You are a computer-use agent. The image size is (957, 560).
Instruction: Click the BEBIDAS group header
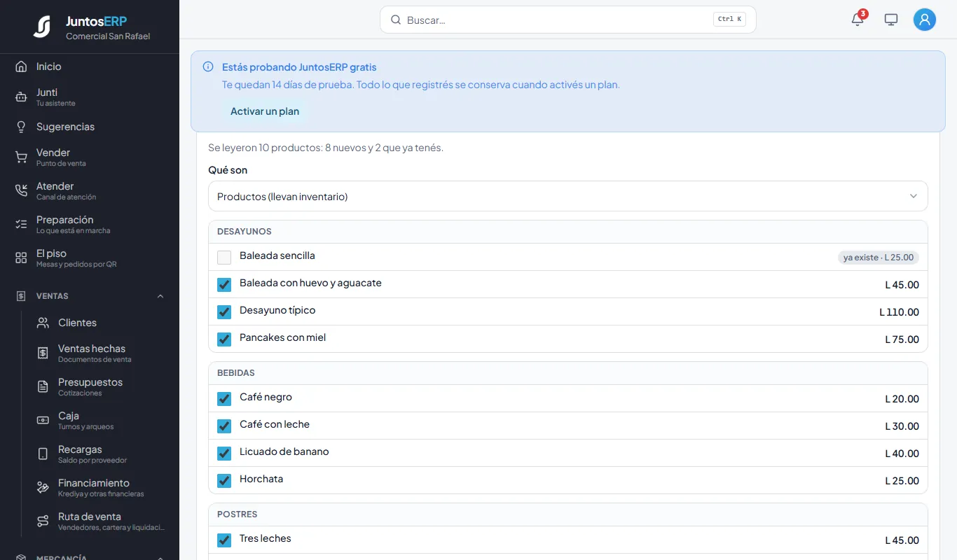(x=568, y=373)
